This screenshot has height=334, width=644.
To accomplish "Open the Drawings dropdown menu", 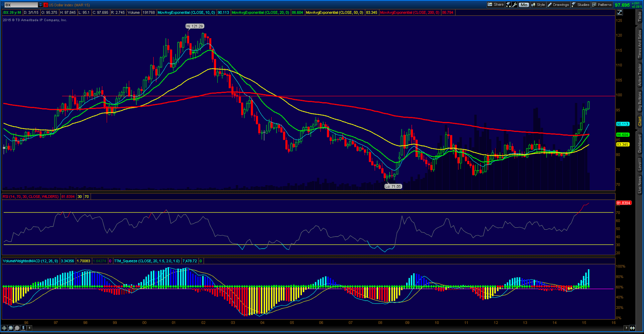I will pyautogui.click(x=558, y=5).
